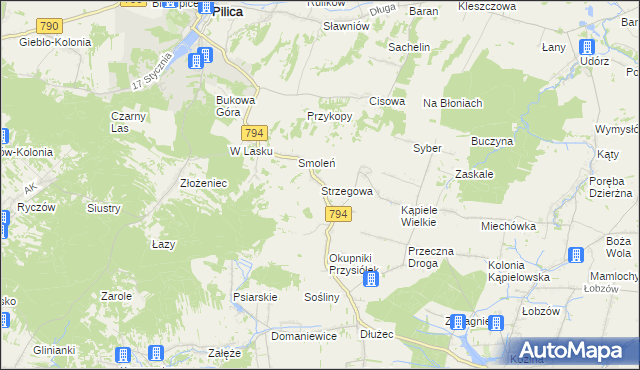Click the AutoMapa logo
Screen dimensions: 640x370
571,350
